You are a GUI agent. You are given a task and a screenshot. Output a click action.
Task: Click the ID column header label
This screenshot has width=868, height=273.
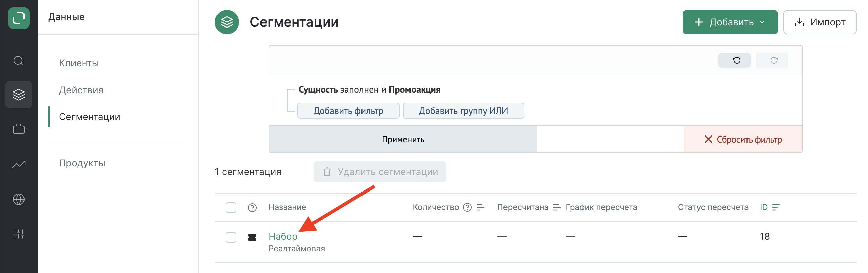(x=763, y=207)
